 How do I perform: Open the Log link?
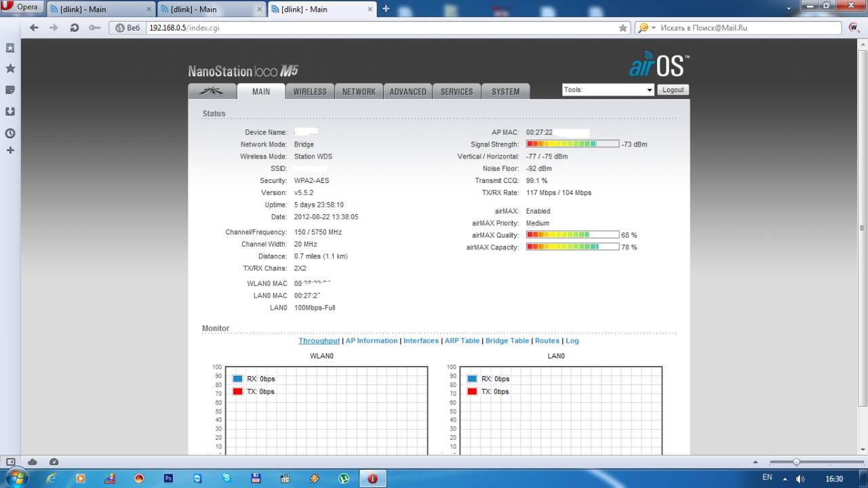(x=572, y=341)
